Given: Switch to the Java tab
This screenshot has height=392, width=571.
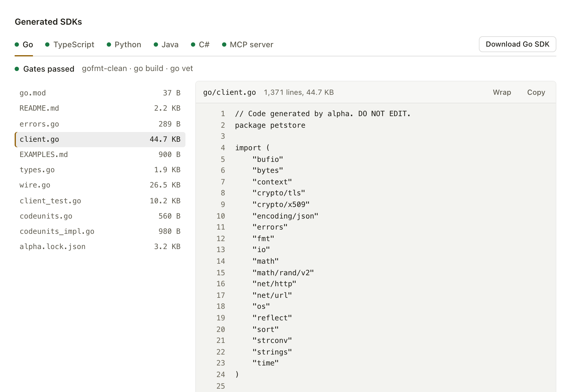Looking at the screenshot, I should pyautogui.click(x=166, y=45).
